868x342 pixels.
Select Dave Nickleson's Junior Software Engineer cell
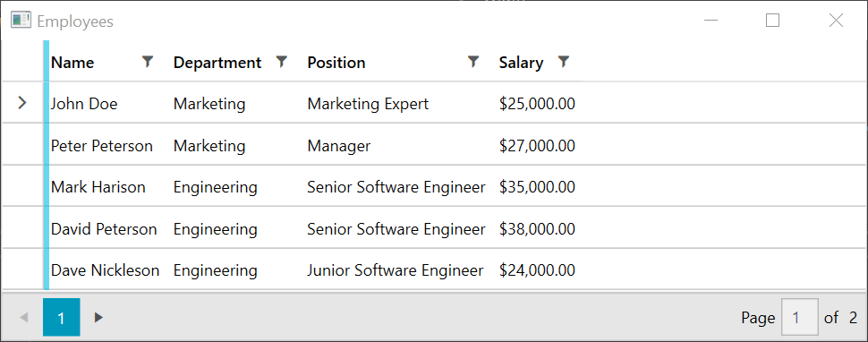coord(396,270)
